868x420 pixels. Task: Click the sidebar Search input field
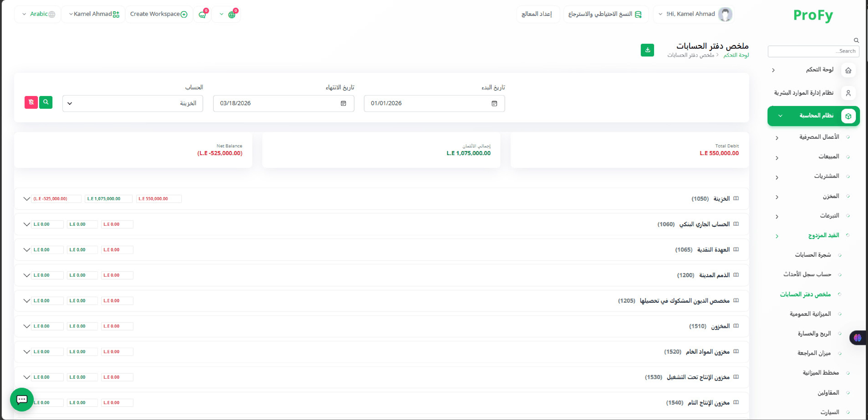coord(813,51)
